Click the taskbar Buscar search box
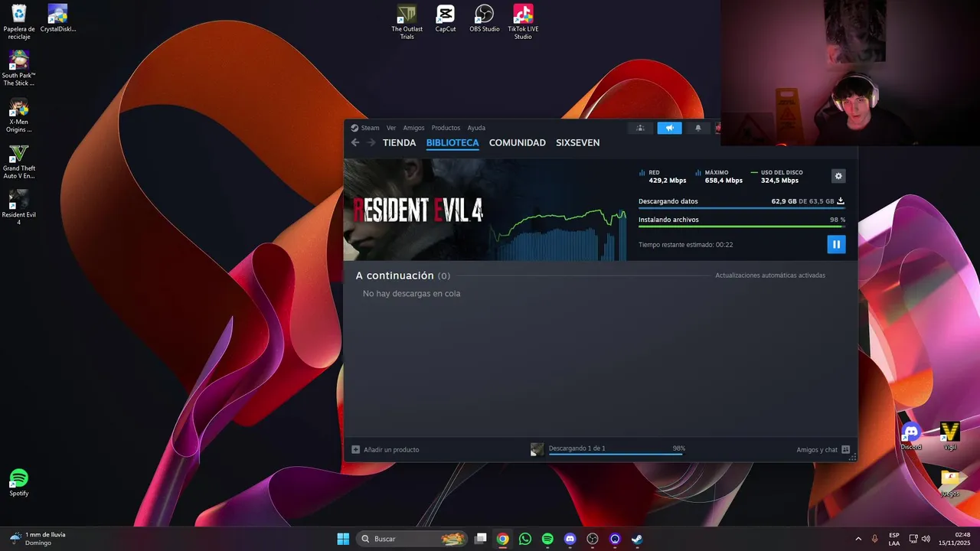 click(x=412, y=539)
